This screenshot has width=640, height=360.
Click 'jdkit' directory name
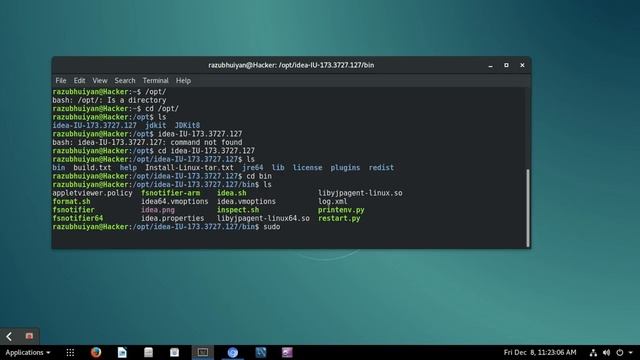(156, 126)
